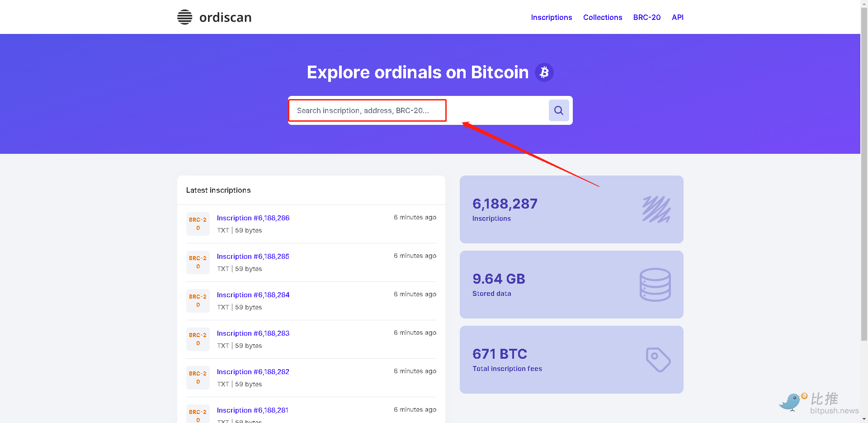Click BRC-20 thumbnail of Inscription #6,188,283
This screenshot has width=868, height=423.
(x=198, y=339)
